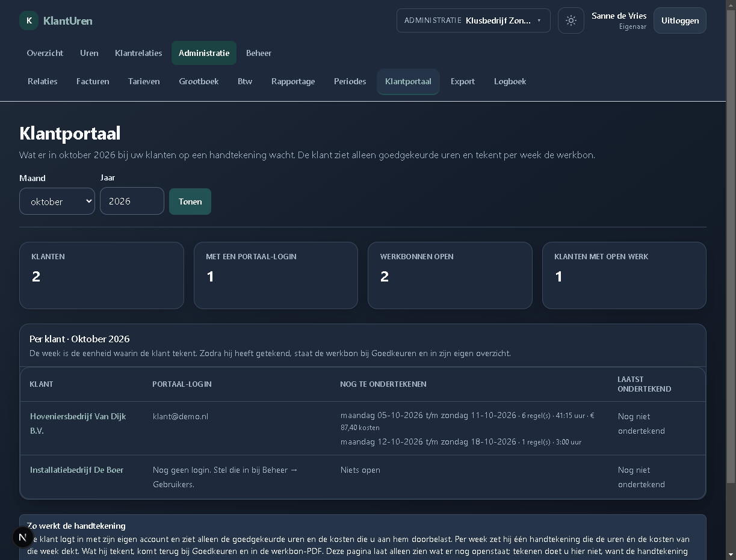Open the Relaties sub-tab
Image resolution: width=736 pixels, height=560 pixels.
coord(43,81)
